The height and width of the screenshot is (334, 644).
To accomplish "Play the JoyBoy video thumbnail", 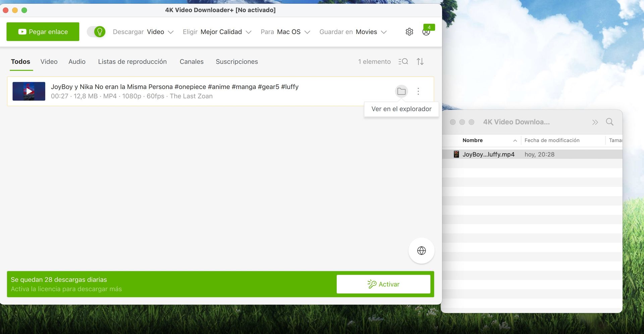I will click(x=29, y=91).
